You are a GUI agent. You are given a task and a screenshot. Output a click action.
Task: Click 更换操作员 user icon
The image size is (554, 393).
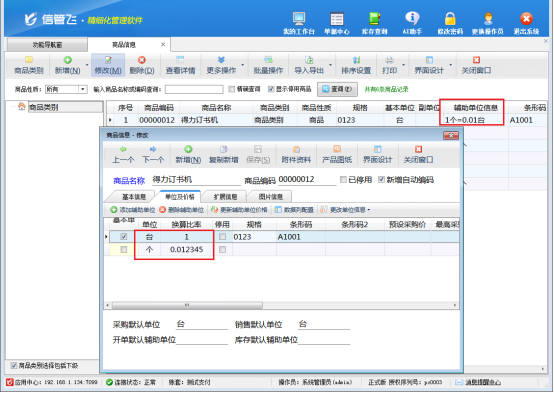pos(488,23)
